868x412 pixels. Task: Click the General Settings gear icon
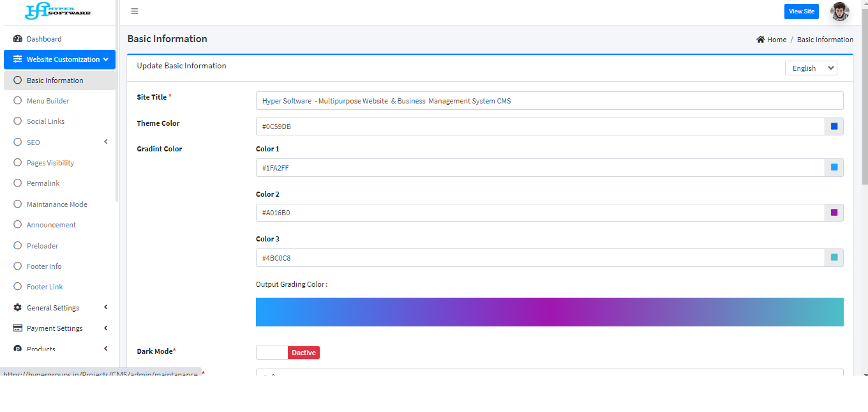(x=18, y=308)
